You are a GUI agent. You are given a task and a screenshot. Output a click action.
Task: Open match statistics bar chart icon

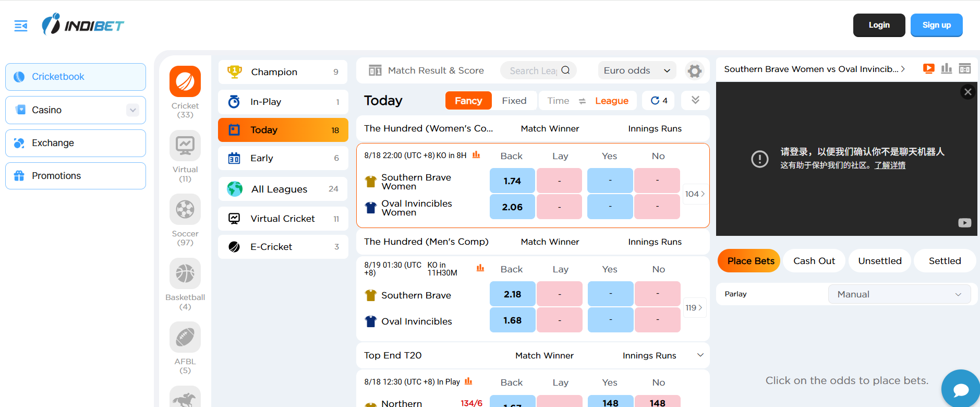coord(947,69)
